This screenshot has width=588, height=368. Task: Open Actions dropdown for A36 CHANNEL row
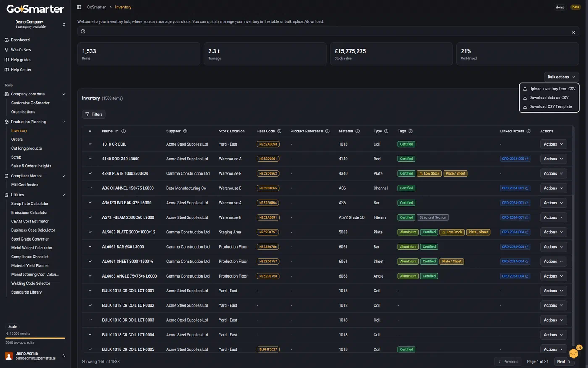pyautogui.click(x=553, y=188)
